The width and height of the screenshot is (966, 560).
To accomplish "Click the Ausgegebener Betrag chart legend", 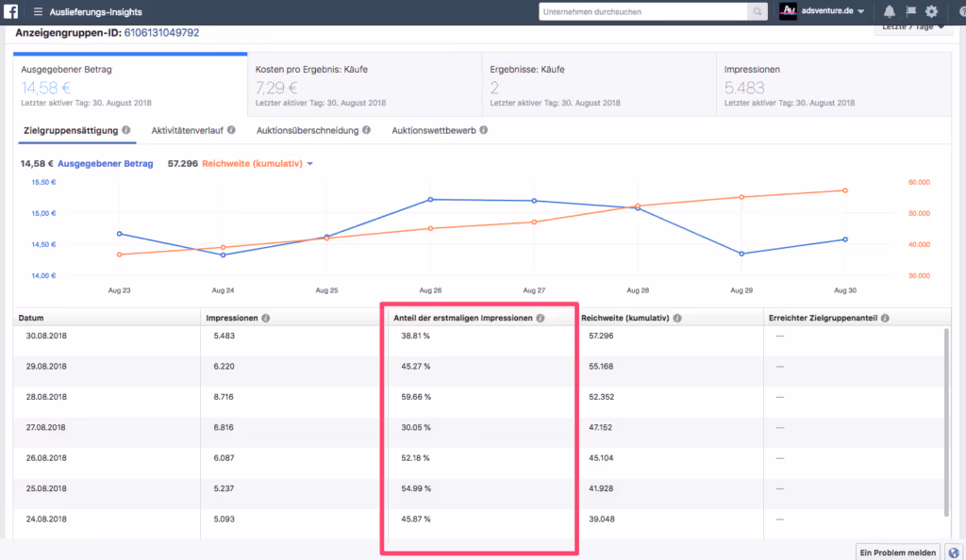I will click(106, 164).
